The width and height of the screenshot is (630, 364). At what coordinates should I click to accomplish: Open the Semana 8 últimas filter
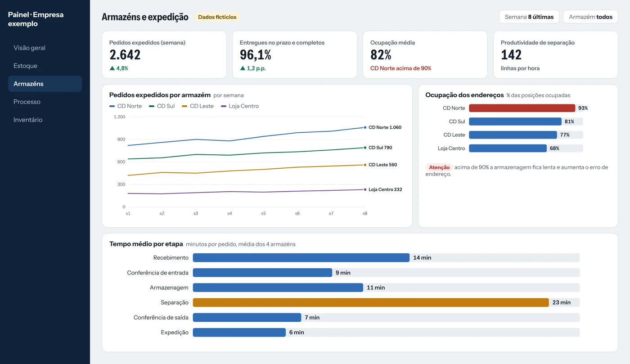pos(529,17)
